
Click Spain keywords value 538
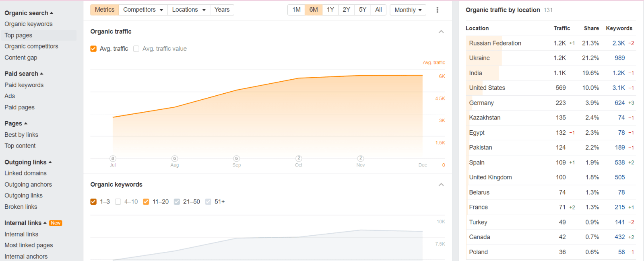(620, 162)
